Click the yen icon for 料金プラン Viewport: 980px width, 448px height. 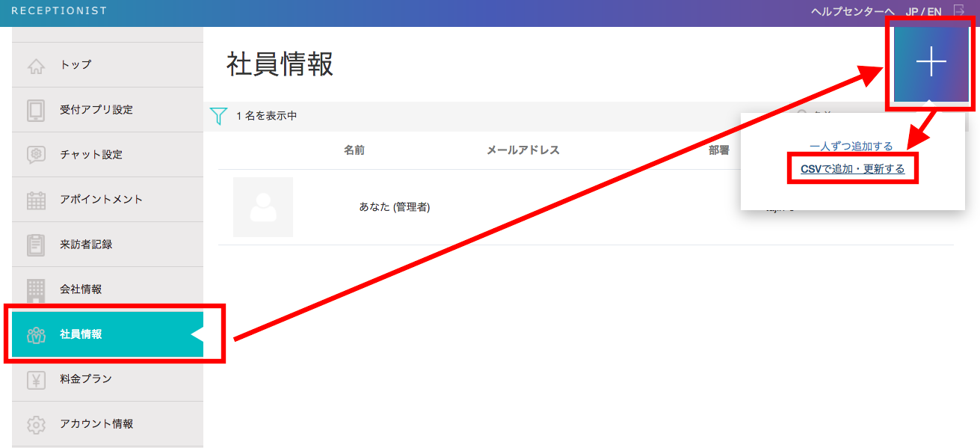click(x=36, y=379)
